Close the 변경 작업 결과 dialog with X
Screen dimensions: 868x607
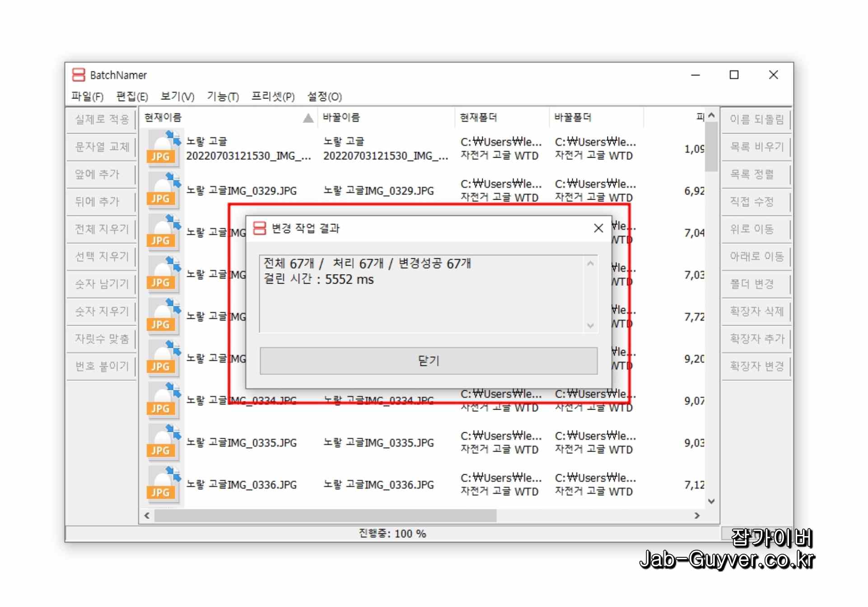coord(598,229)
